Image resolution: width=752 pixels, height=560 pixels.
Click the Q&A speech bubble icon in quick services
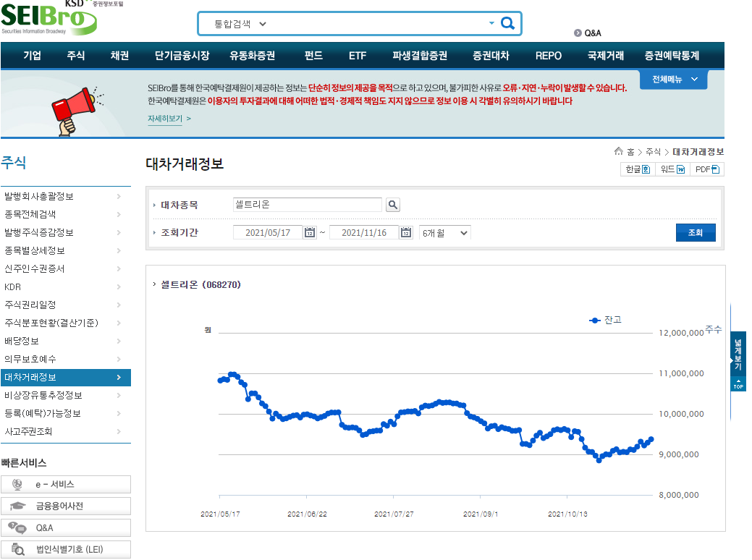[17, 528]
